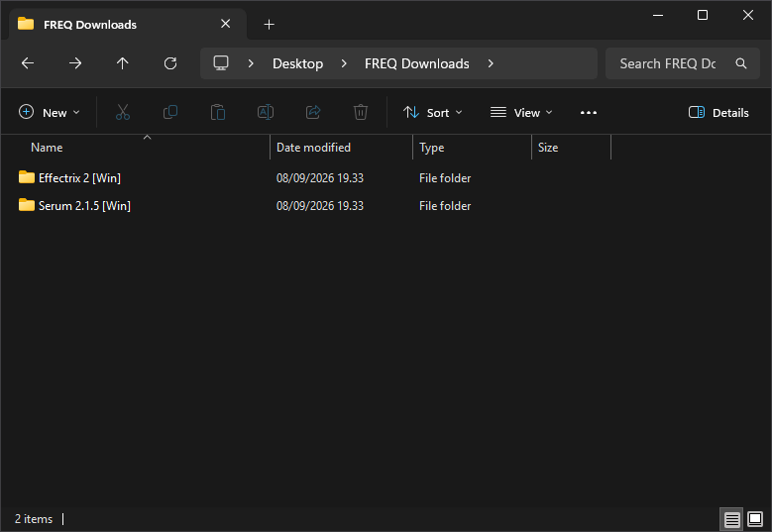Click the Delete trash can icon
772x532 pixels.
coord(361,112)
